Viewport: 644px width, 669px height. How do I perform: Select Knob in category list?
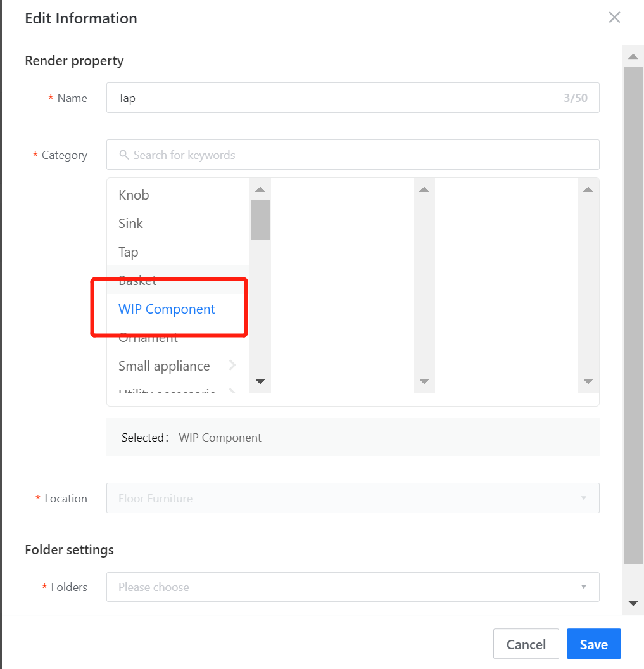click(134, 195)
